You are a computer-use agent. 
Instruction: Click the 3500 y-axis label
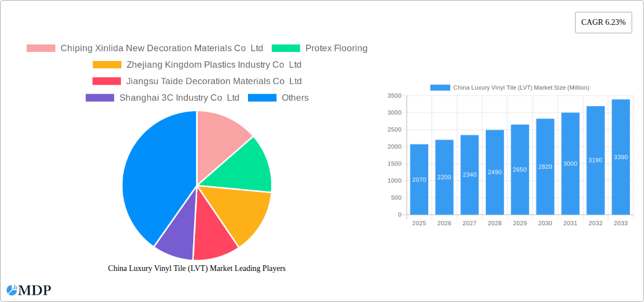394,95
